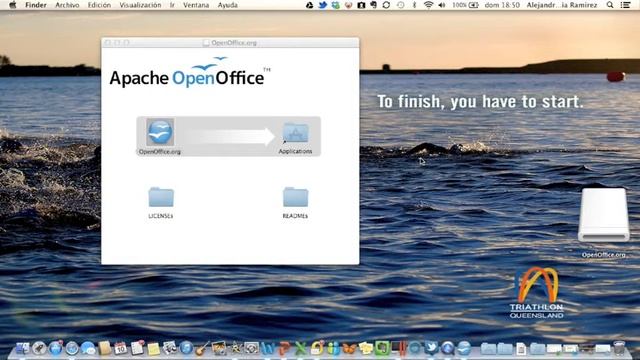Click the Applications folder shortcut in installer
The image size is (640, 360).
(295, 132)
